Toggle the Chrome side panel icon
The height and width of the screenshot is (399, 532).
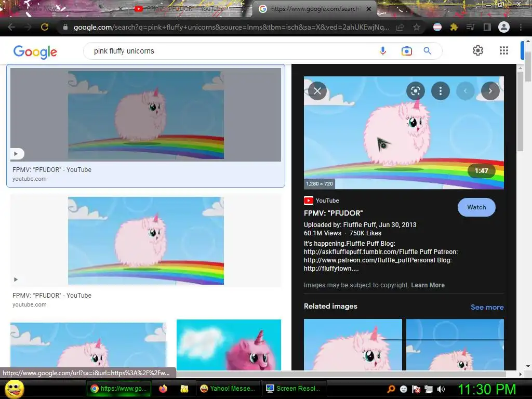(x=487, y=27)
